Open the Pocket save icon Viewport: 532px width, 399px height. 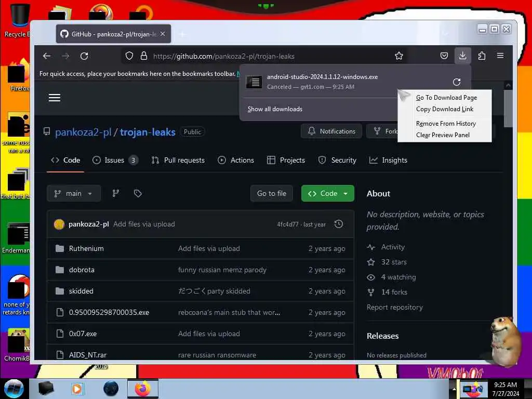[444, 56]
